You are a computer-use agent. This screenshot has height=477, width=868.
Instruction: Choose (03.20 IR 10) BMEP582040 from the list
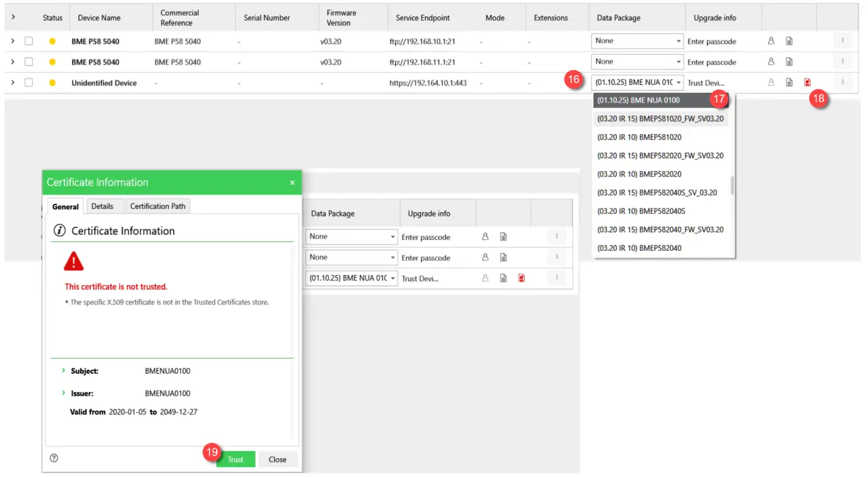point(661,248)
